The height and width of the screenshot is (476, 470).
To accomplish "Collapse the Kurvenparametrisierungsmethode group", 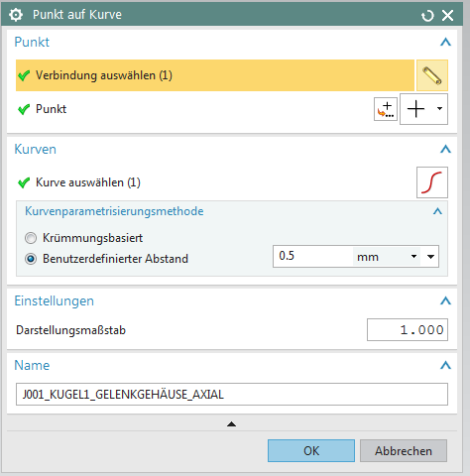I will point(437,211).
